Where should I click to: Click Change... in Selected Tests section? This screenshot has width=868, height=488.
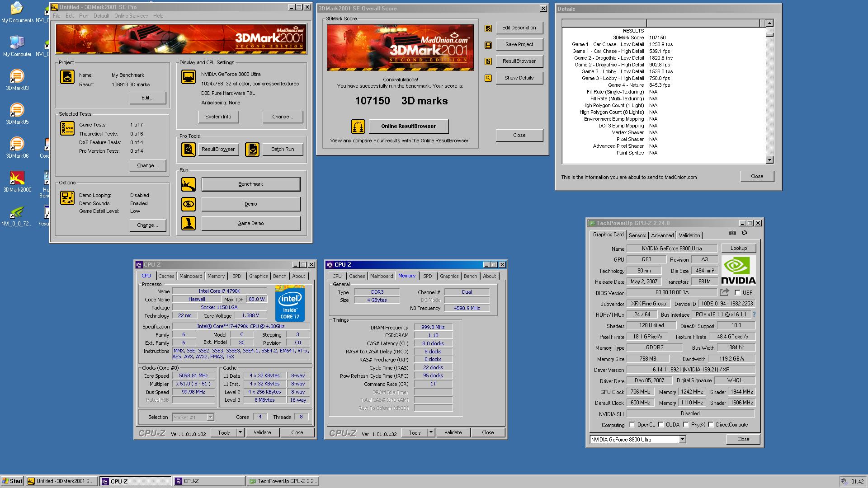point(148,166)
